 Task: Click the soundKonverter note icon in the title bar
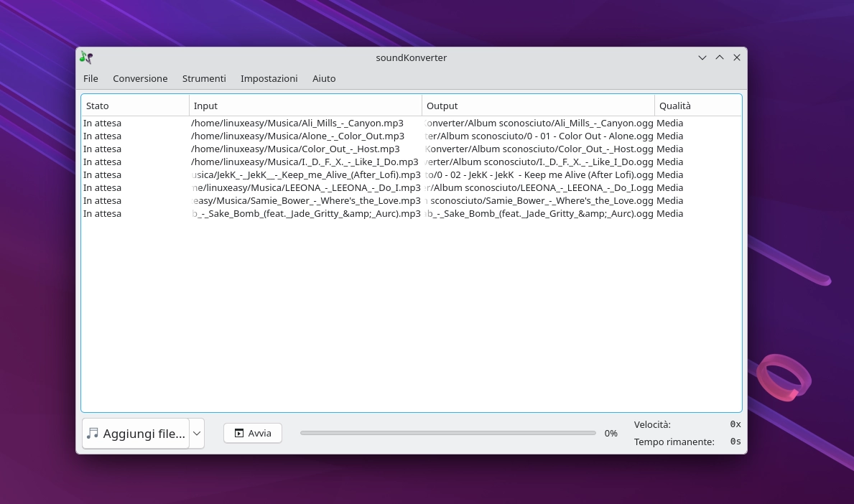(x=85, y=57)
